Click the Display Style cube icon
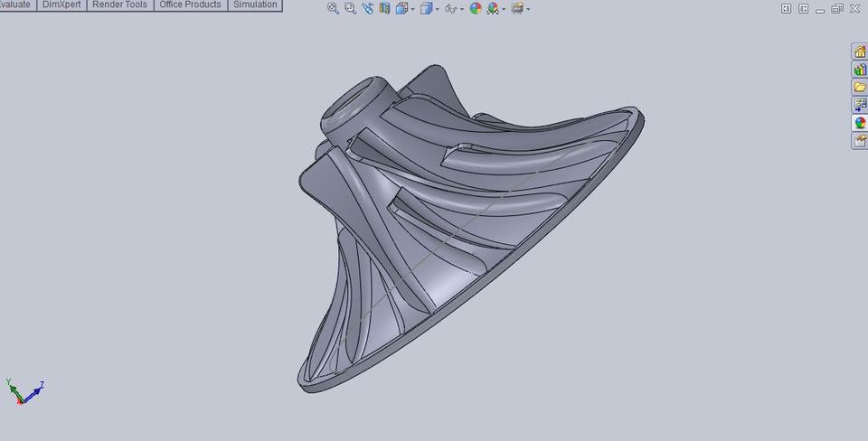Screen dimensions: 868x441 coord(426,8)
